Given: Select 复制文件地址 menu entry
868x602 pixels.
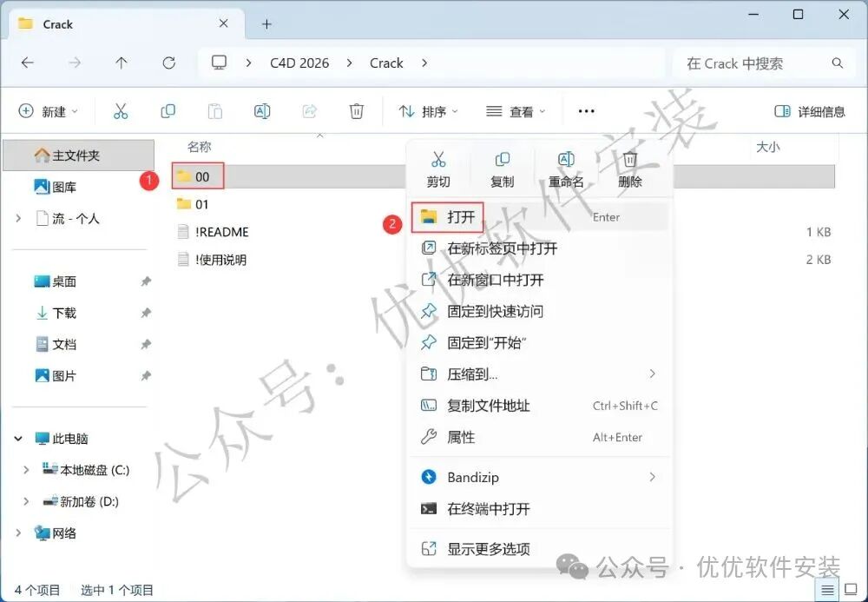Looking at the screenshot, I should coord(540,406).
